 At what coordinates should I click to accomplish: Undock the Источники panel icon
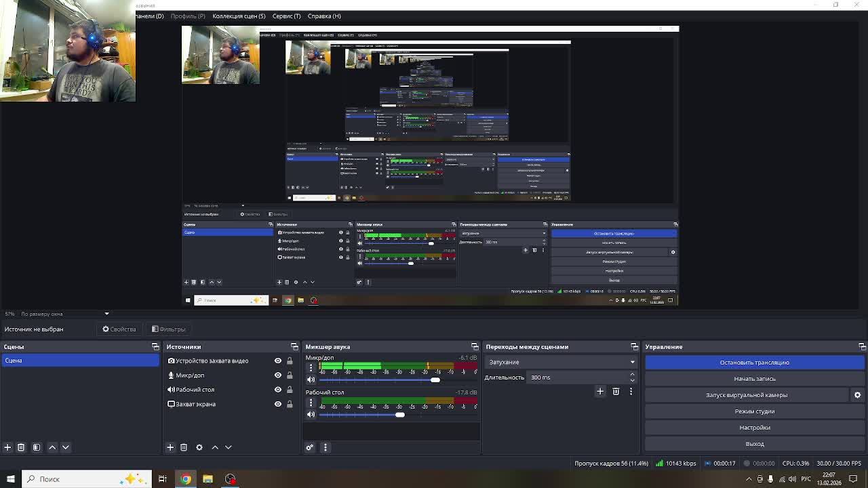[294, 347]
